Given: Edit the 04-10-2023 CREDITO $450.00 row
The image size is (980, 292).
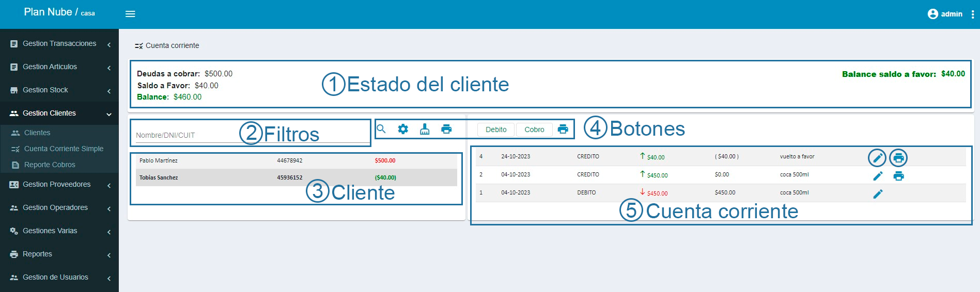Looking at the screenshot, I should pyautogui.click(x=878, y=176).
